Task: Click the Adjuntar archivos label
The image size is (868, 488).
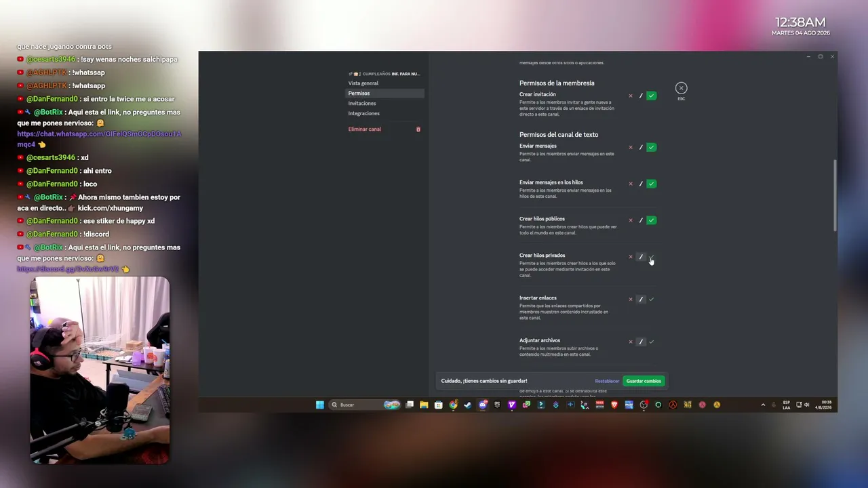Action: (540, 340)
